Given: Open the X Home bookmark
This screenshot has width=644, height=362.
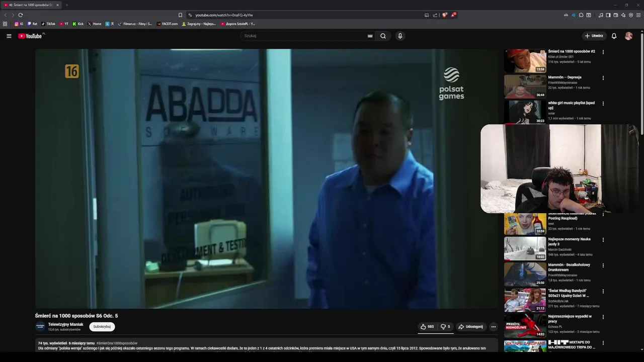Looking at the screenshot, I should point(95,24).
